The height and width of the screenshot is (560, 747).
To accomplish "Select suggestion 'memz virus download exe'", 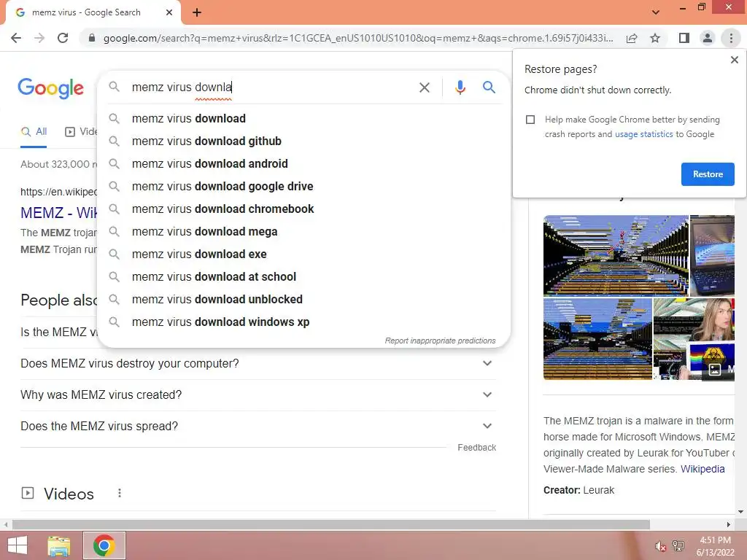I will coord(304,254).
